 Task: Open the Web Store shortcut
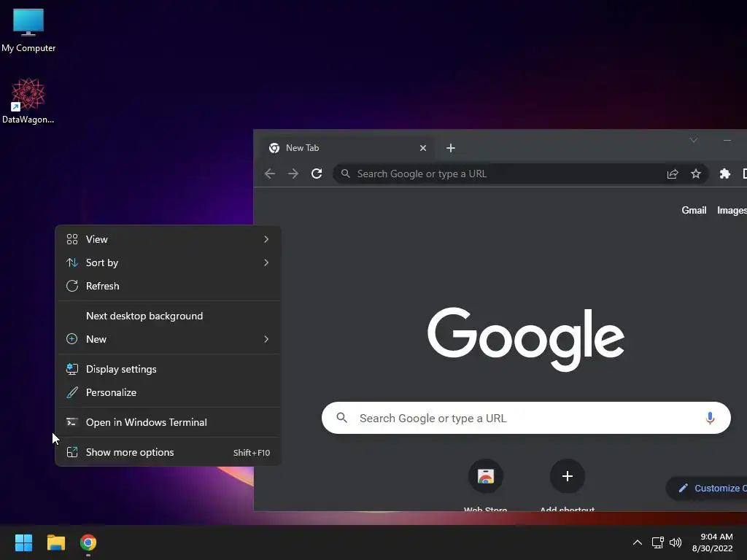click(485, 485)
